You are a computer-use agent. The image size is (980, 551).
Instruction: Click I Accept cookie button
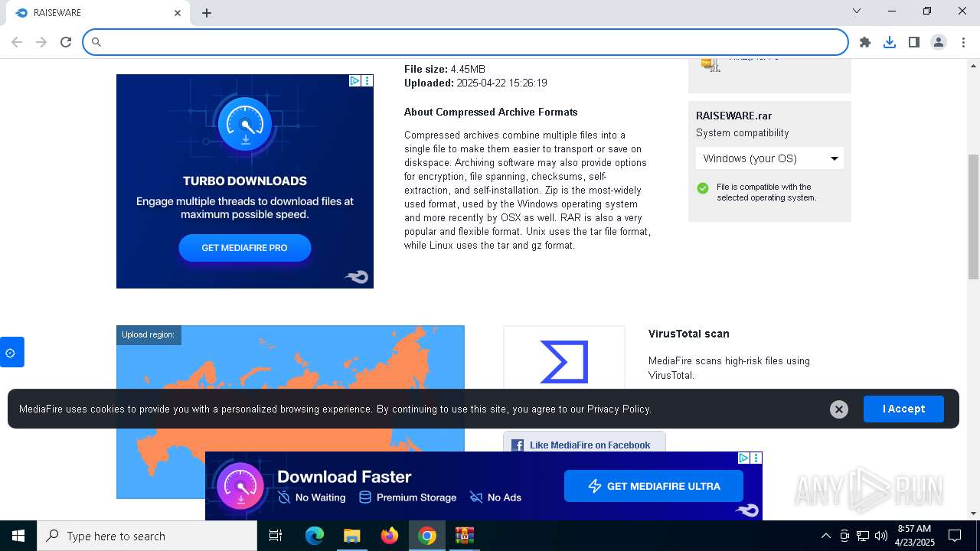tap(903, 409)
